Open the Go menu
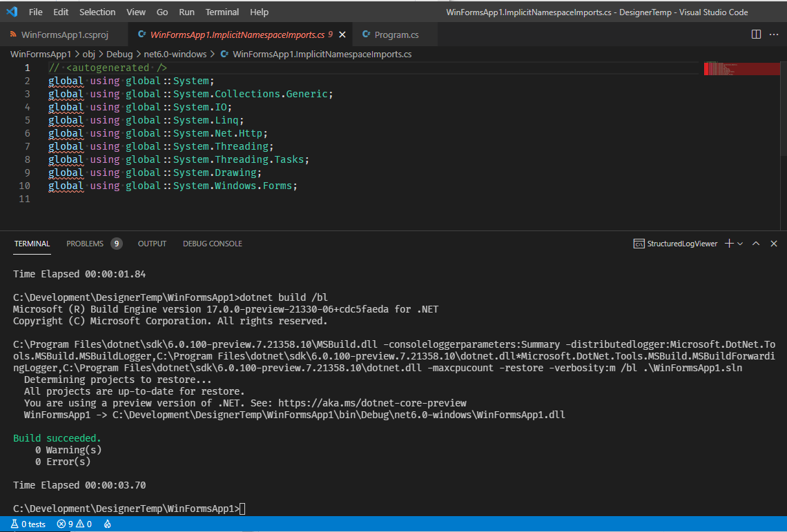 pos(162,12)
